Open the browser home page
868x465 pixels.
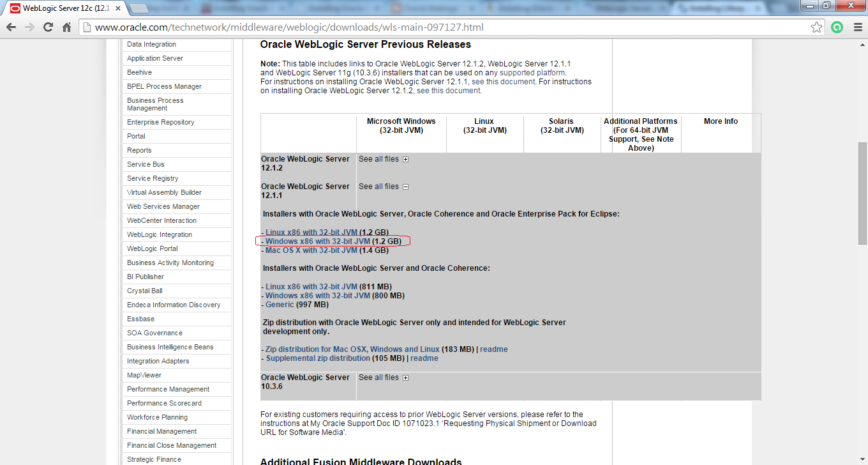[66, 27]
